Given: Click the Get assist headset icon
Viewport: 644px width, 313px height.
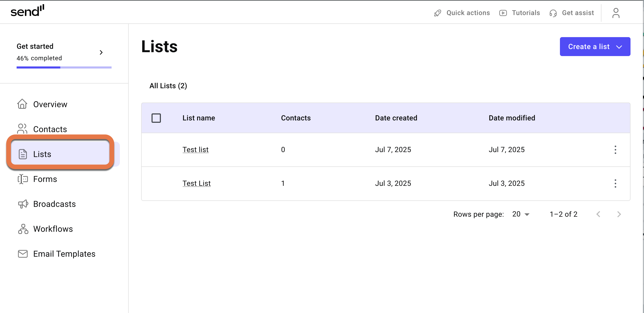Looking at the screenshot, I should [x=553, y=13].
